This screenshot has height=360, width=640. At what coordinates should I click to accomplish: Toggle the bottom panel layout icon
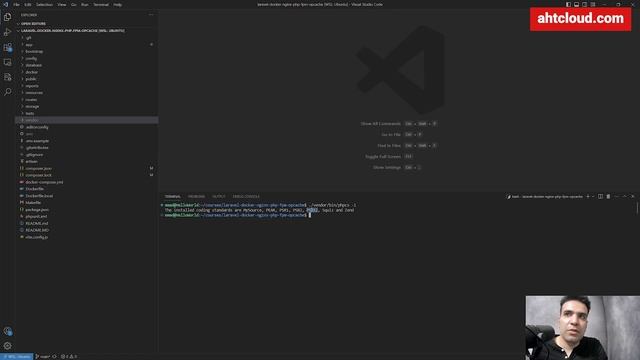(576, 4)
